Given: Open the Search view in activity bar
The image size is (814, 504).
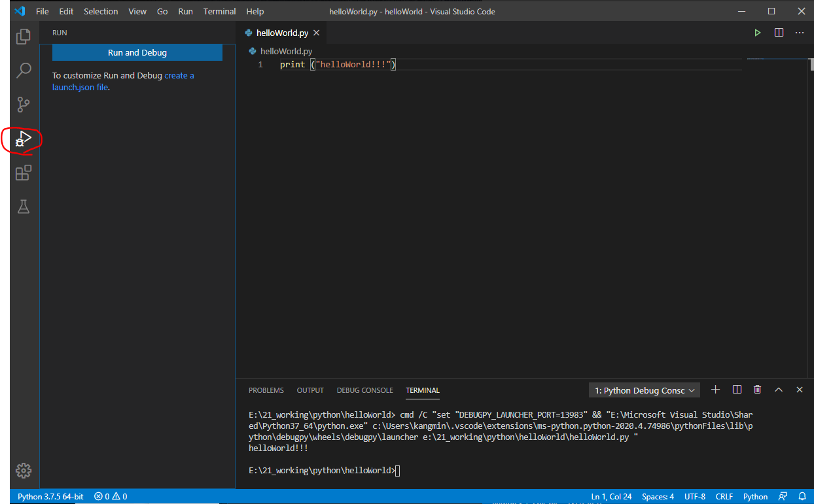Looking at the screenshot, I should pos(24,70).
